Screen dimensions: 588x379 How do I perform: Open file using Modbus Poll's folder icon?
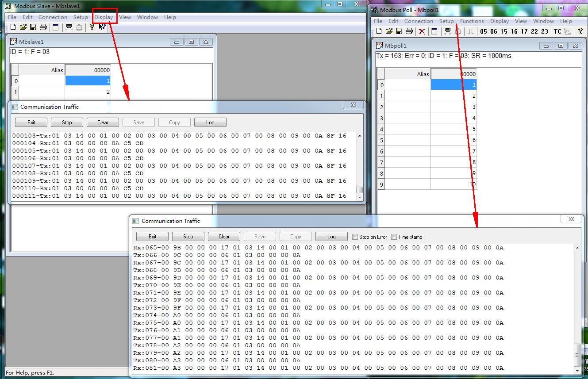389,31
